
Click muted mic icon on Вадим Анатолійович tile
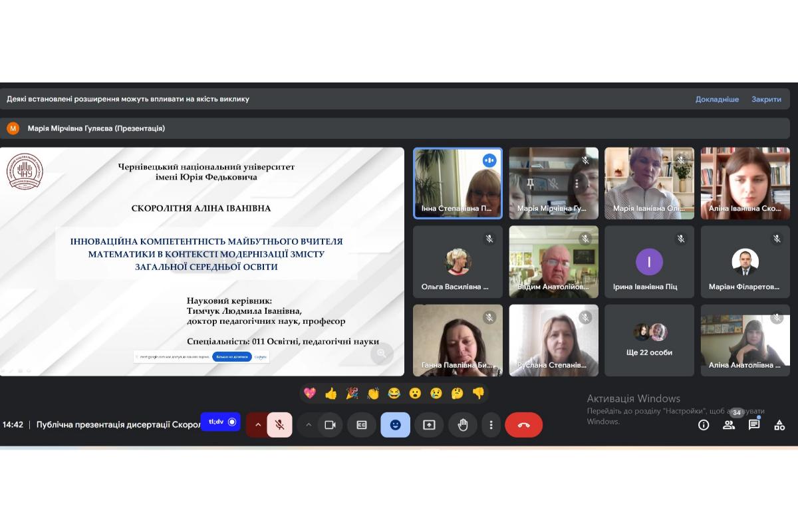(585, 239)
